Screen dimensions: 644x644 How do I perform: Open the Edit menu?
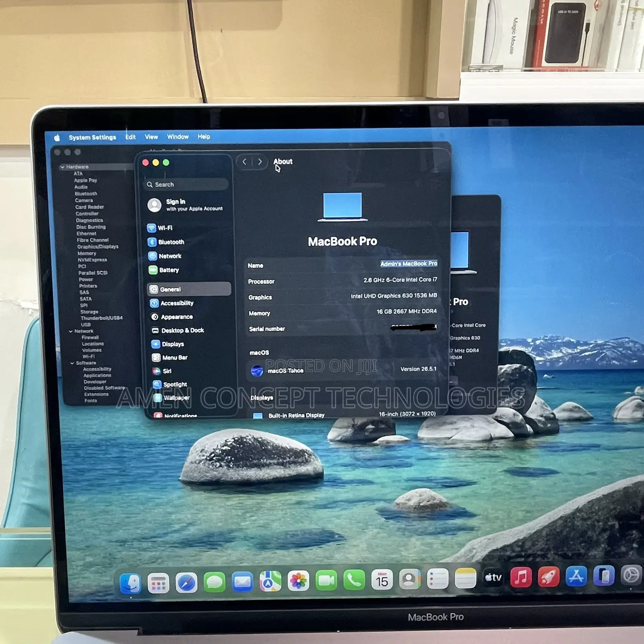130,137
